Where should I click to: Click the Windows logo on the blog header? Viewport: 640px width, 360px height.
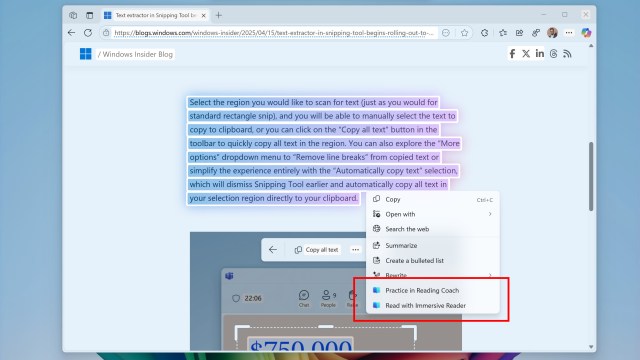pos(86,54)
